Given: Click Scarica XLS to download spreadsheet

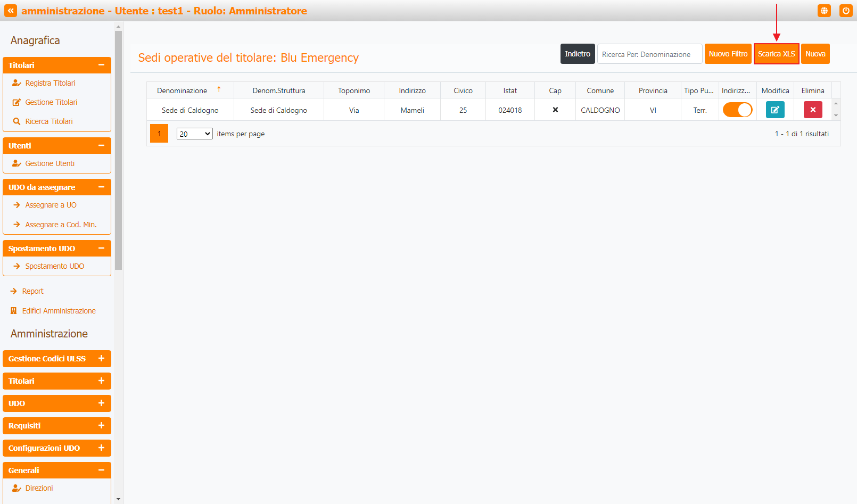Looking at the screenshot, I should pyautogui.click(x=777, y=54).
